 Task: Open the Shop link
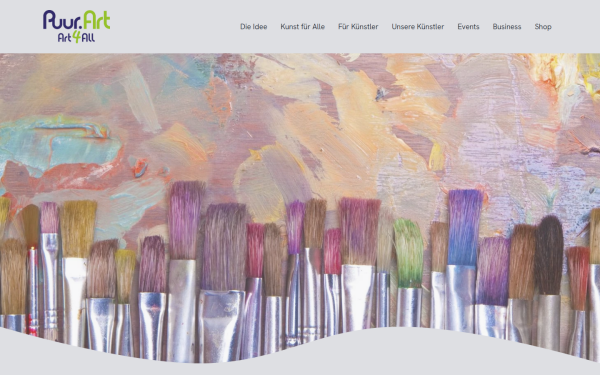[543, 27]
